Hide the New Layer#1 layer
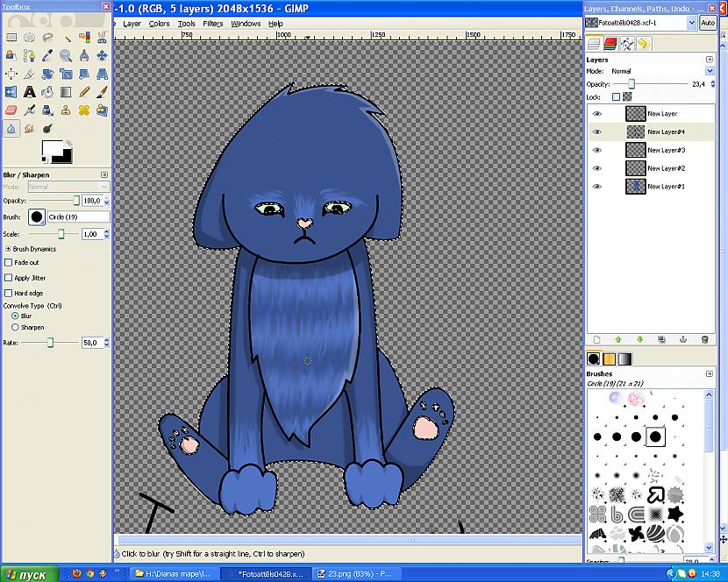 597,187
